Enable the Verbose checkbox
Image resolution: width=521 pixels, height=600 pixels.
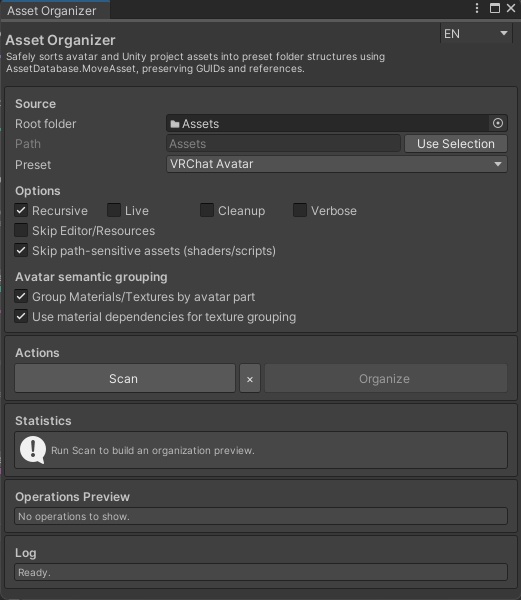[x=300, y=210]
